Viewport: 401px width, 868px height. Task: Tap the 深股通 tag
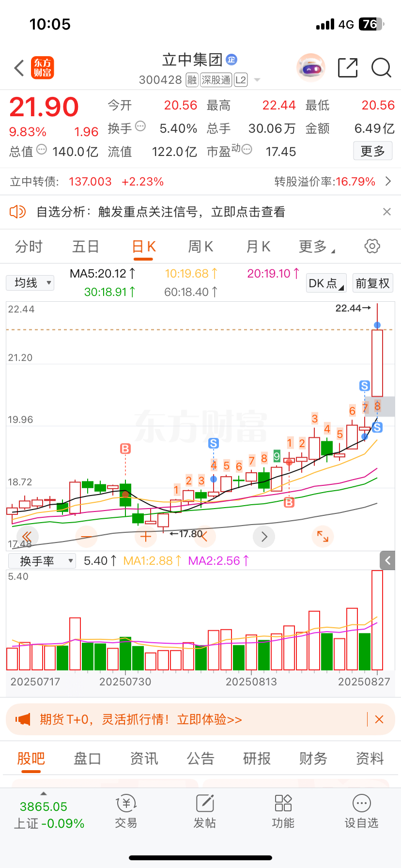pos(216,80)
